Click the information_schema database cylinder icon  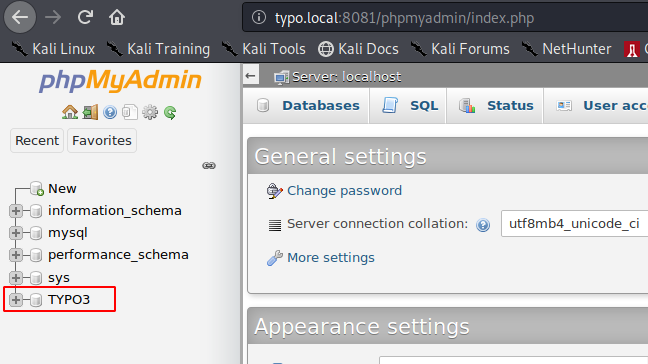coord(36,211)
